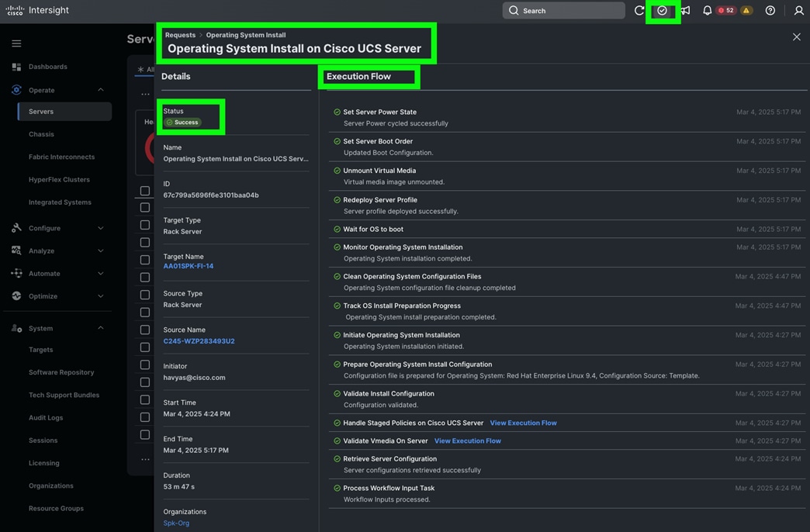Click the search magnifier icon
The width and height of the screenshot is (810, 532).
click(514, 10)
